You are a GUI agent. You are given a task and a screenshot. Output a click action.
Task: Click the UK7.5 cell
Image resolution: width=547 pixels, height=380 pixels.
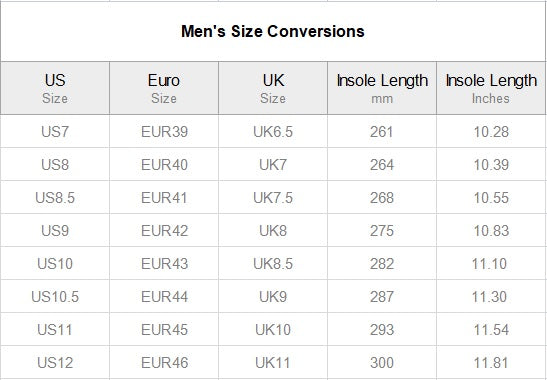click(273, 198)
